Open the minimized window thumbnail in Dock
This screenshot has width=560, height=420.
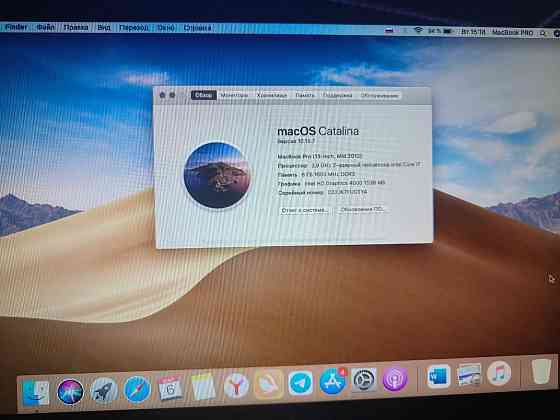coord(469,375)
